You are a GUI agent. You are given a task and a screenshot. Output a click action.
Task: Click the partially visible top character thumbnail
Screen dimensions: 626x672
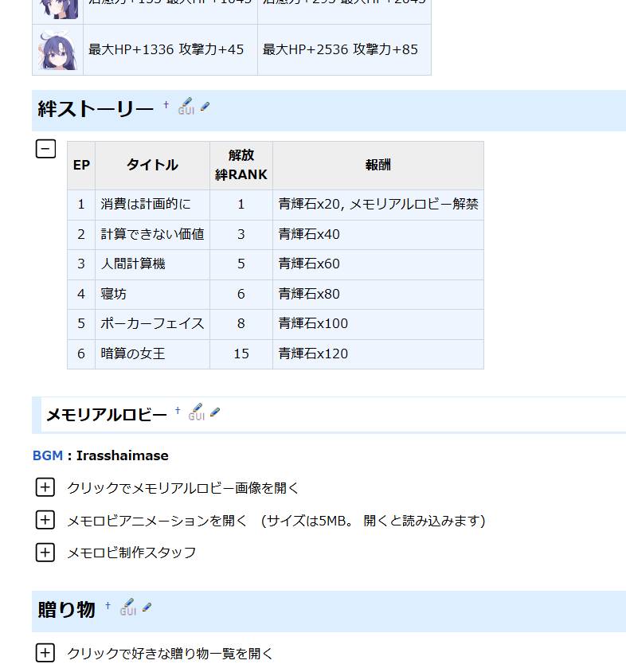click(x=58, y=10)
